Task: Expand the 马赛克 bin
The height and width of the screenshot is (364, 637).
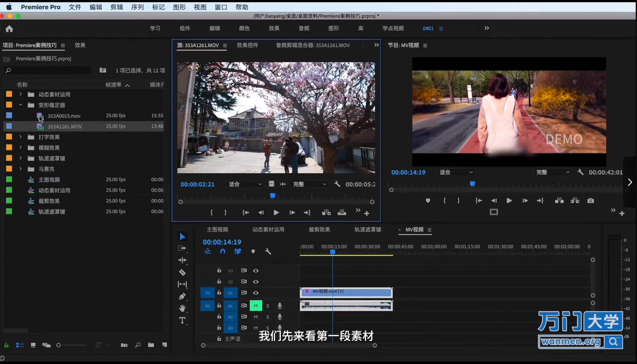Action: (20, 169)
